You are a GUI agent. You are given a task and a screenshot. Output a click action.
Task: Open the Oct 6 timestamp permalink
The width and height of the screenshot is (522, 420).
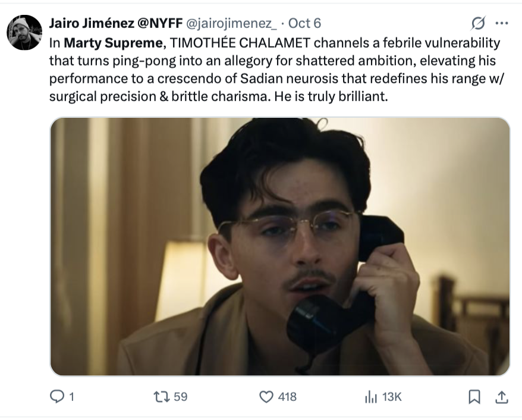[x=304, y=23]
